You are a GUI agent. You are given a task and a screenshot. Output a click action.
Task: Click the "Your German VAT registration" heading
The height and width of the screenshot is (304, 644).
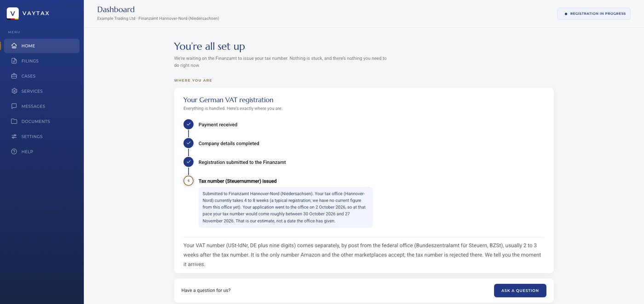tap(228, 100)
